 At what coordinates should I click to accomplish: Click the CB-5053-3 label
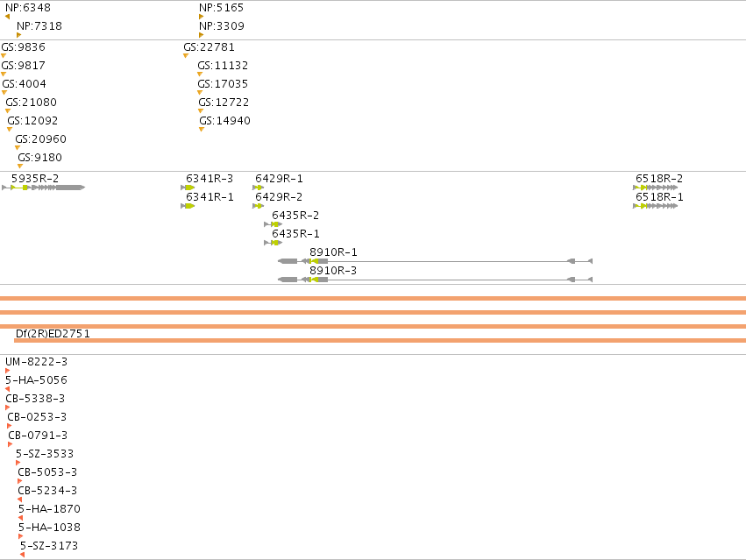point(47,472)
